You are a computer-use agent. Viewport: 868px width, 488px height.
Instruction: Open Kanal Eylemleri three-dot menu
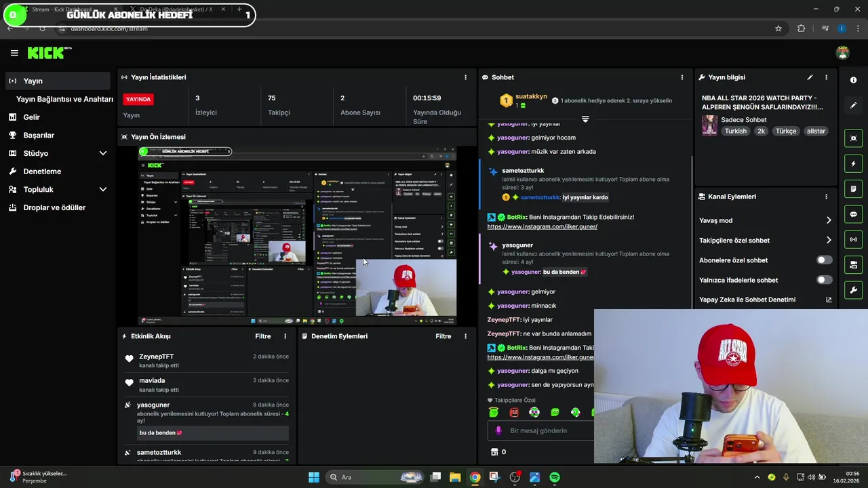(x=826, y=197)
